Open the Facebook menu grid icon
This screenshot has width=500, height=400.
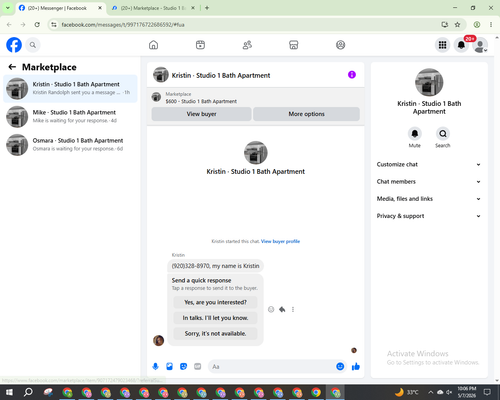tap(442, 45)
